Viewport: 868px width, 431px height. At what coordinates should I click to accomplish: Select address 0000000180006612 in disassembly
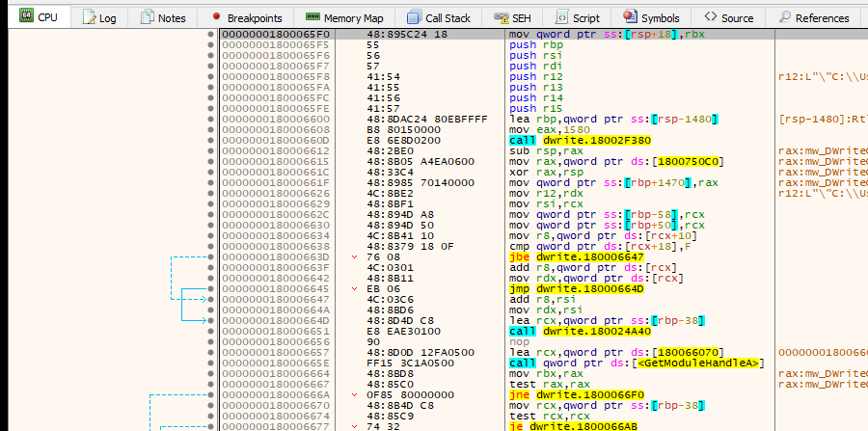click(276, 150)
